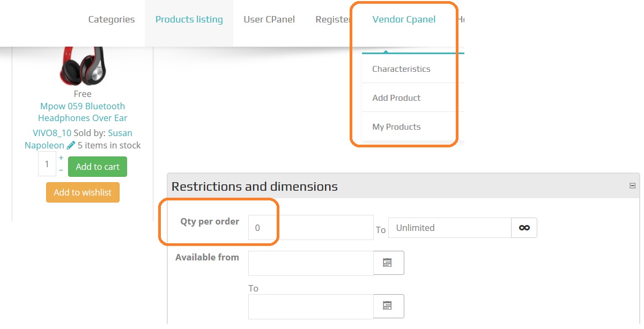
Task: Select Characteristics from the Vendor Cpanel dropdown
Action: click(401, 69)
